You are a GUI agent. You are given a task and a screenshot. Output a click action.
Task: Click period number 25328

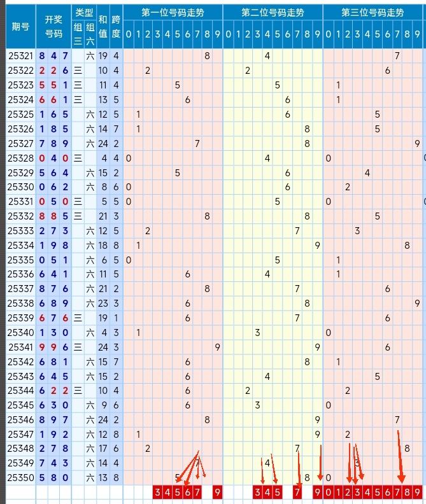tap(20, 158)
